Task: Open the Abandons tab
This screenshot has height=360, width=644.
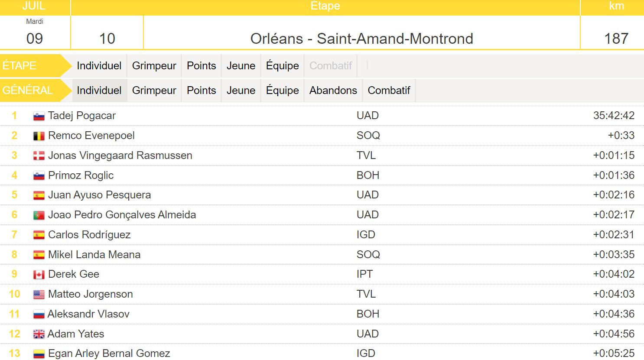Action: coord(333,91)
